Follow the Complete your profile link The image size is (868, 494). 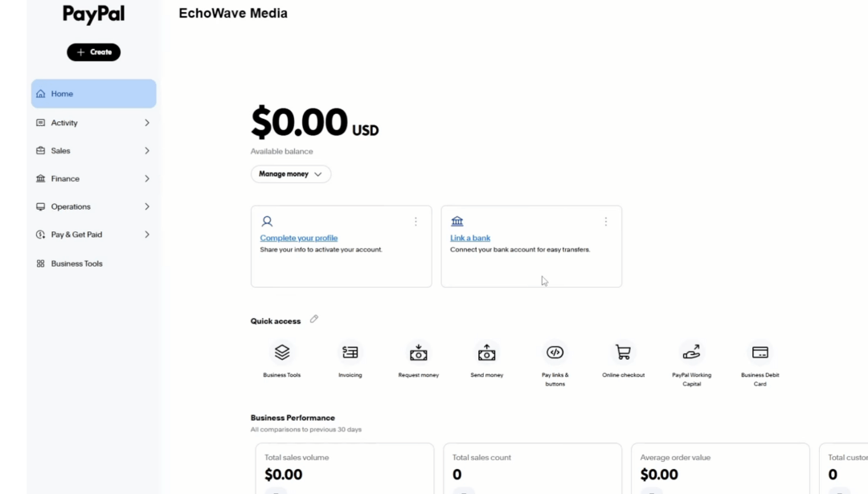pos(298,238)
